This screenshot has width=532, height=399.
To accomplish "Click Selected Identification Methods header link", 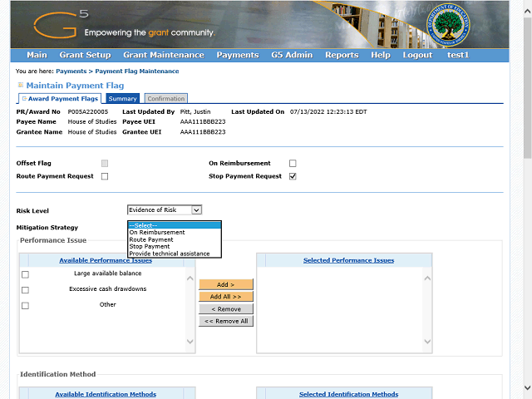I will click(x=349, y=394).
